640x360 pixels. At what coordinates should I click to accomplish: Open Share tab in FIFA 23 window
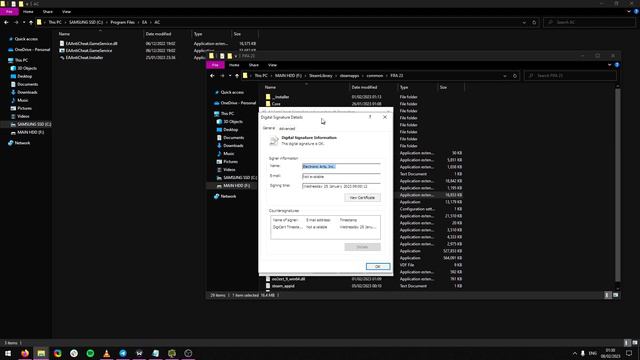[253, 65]
